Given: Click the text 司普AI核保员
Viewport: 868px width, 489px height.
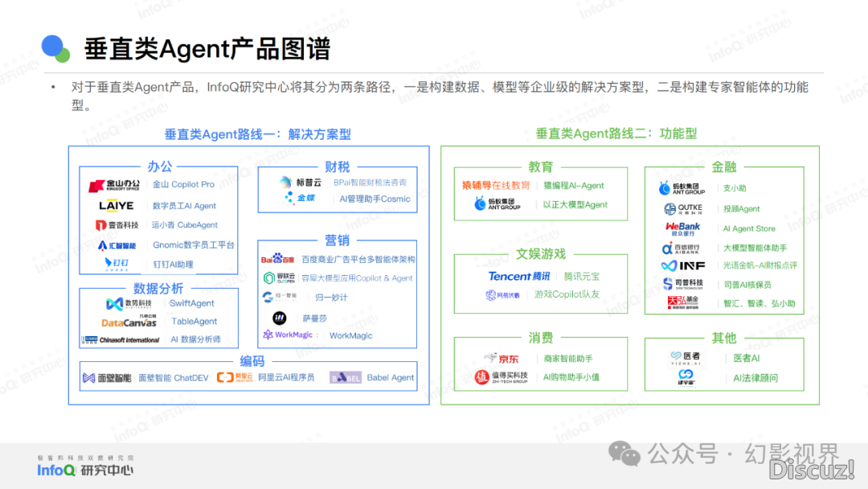Looking at the screenshot, I should pos(747,285).
